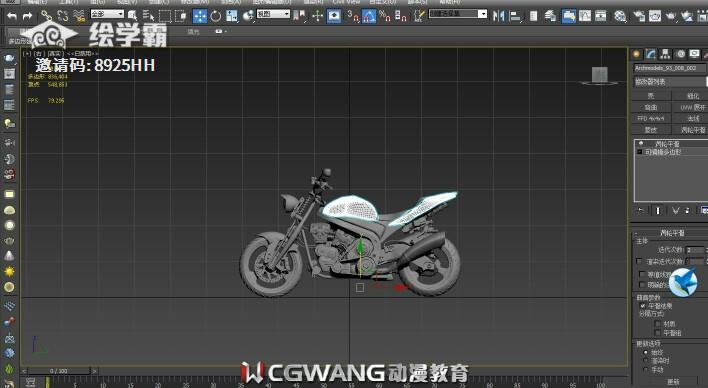This screenshot has width=708, height=388.
Task: Click the Select and Manipulate crosshair icon
Action: [317, 16]
